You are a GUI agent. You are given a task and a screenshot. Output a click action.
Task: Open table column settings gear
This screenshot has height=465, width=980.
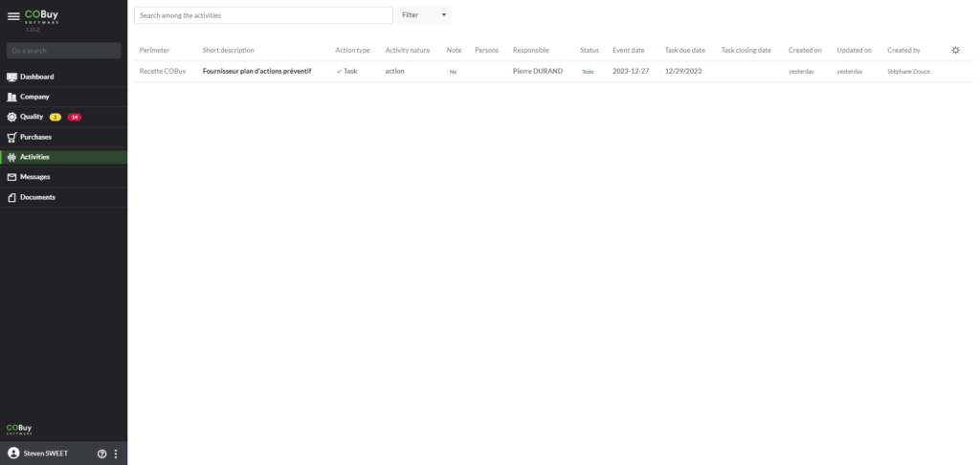(x=955, y=50)
